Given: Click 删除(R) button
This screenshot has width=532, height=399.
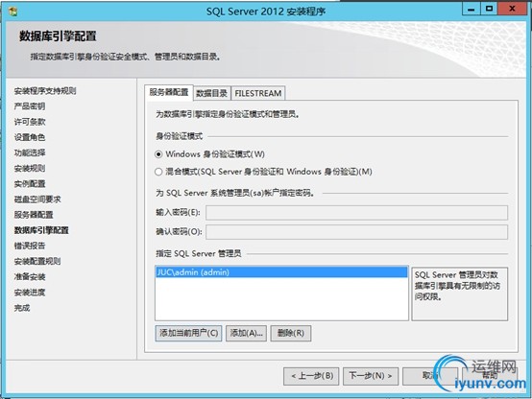Looking at the screenshot, I should [x=291, y=333].
